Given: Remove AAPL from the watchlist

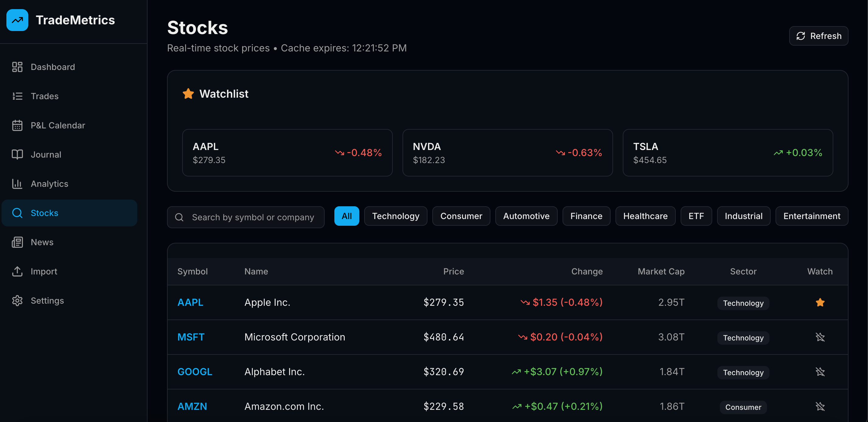Looking at the screenshot, I should [x=820, y=302].
